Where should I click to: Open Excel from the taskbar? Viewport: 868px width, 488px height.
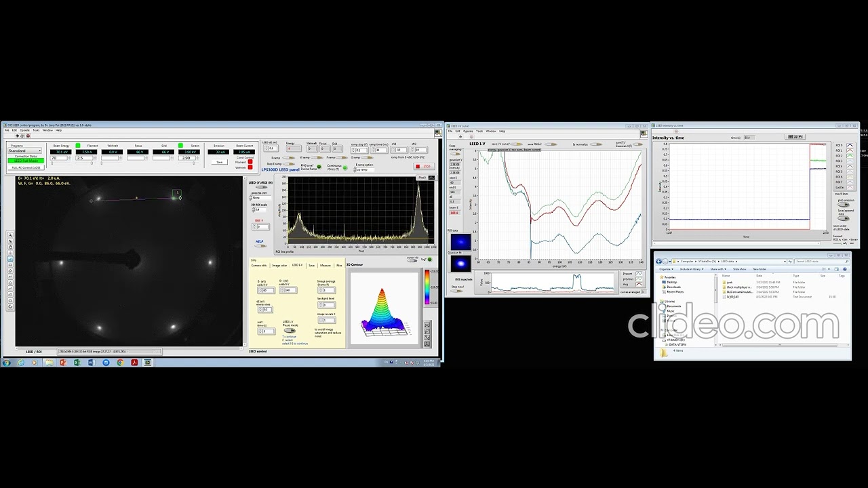(77, 363)
